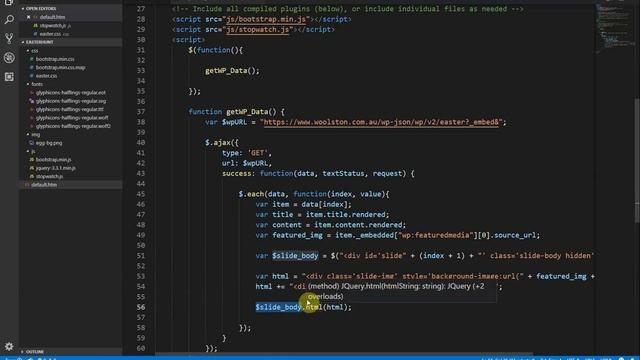The width and height of the screenshot is (640, 360).
Task: Click var featured_img on line 49
Action: click(398, 235)
